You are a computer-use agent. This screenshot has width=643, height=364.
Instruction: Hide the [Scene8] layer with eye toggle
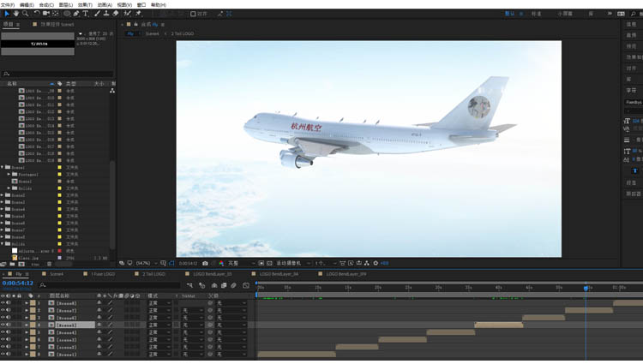pos(3,303)
